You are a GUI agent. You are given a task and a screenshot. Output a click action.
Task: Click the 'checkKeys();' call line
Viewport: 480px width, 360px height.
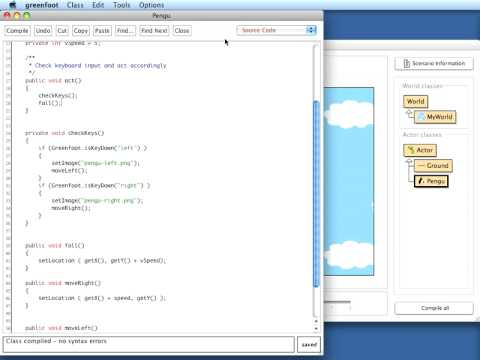[x=58, y=96]
